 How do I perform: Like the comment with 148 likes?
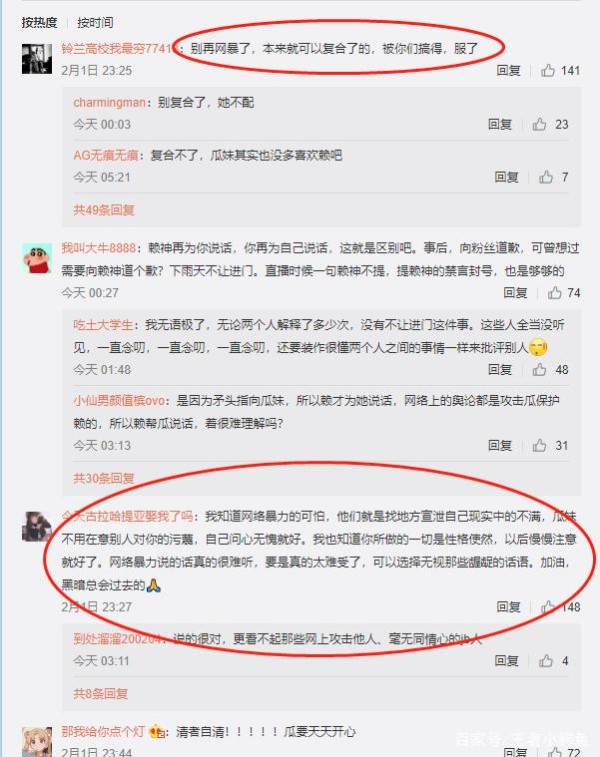point(548,607)
